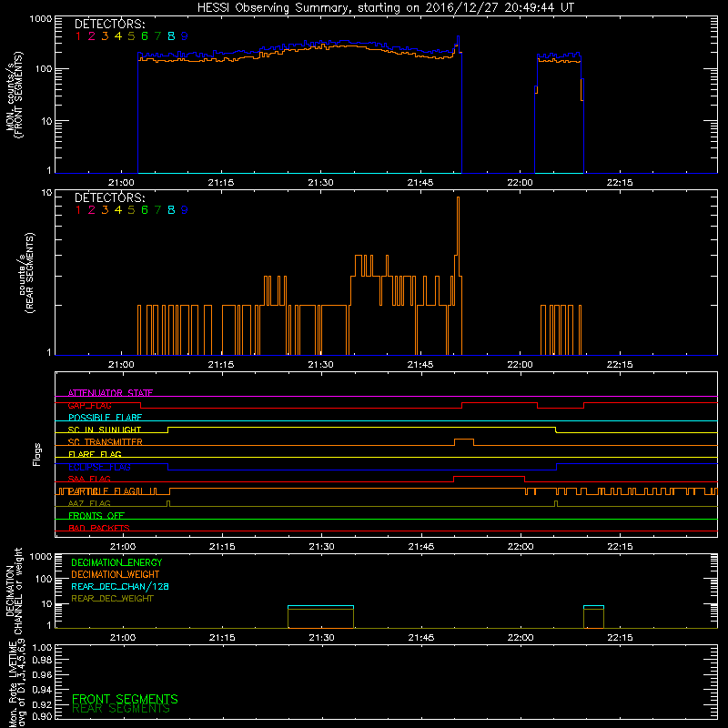Select detector 4 label in rear segments legend
728x728 pixels.
[118, 210]
